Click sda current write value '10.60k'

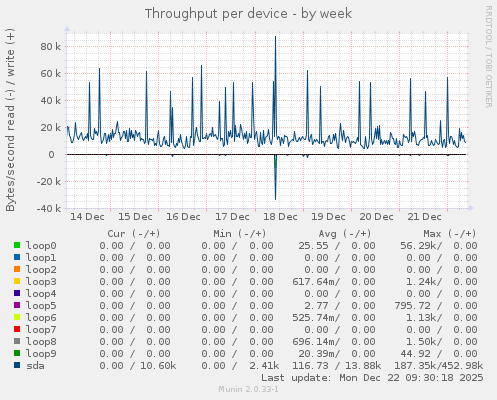click(158, 366)
